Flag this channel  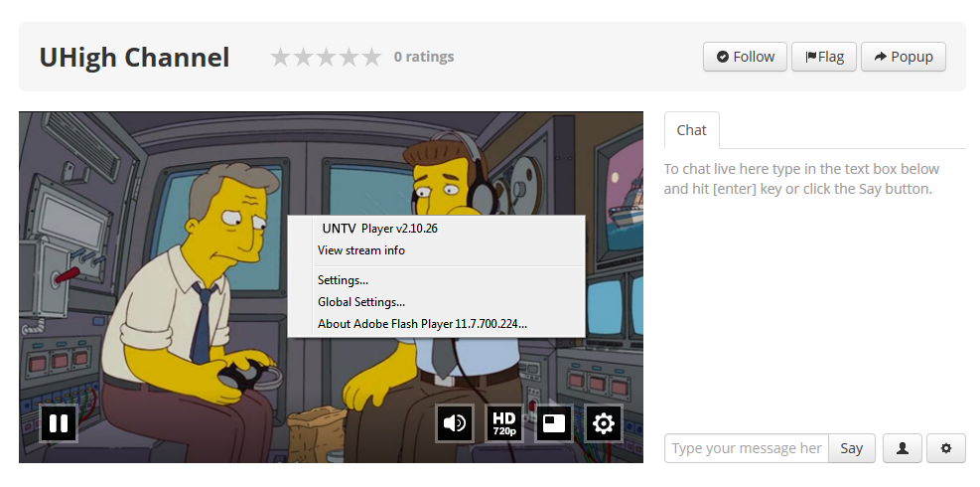(824, 57)
